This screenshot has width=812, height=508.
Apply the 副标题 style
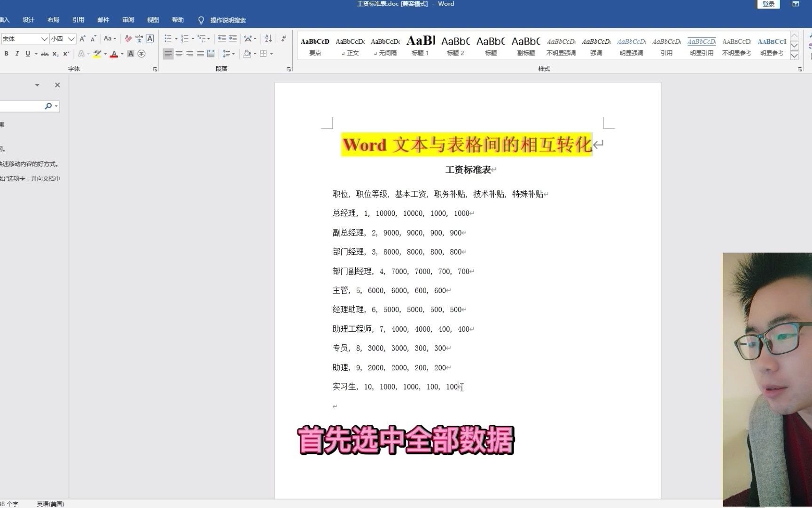(x=526, y=46)
